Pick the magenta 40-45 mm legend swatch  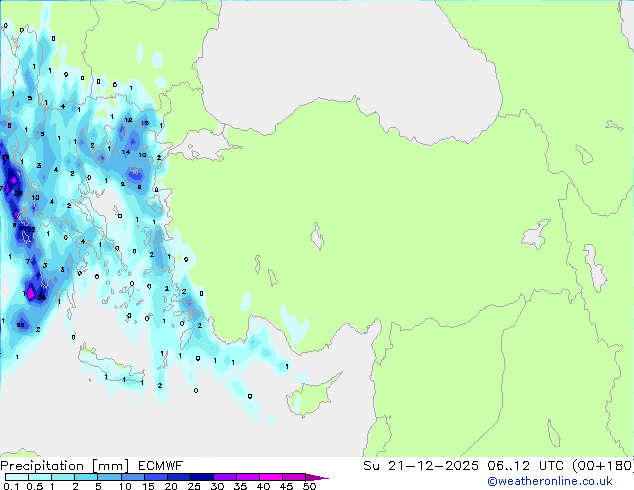click(274, 477)
